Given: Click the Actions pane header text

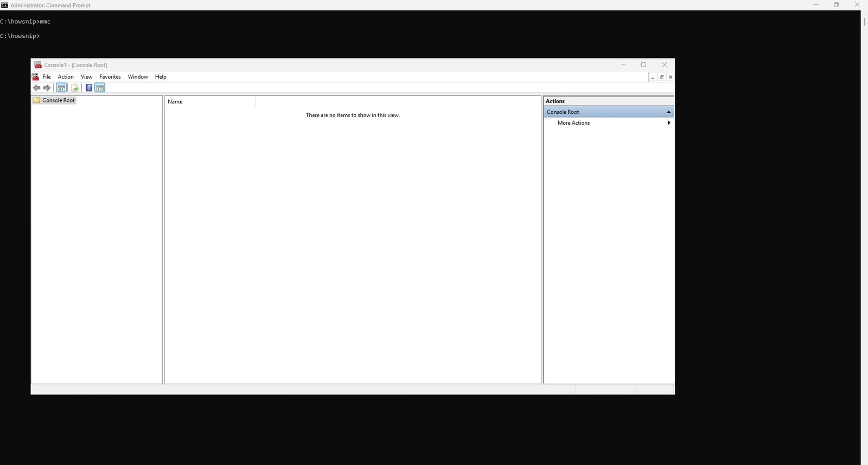Looking at the screenshot, I should pos(555,101).
